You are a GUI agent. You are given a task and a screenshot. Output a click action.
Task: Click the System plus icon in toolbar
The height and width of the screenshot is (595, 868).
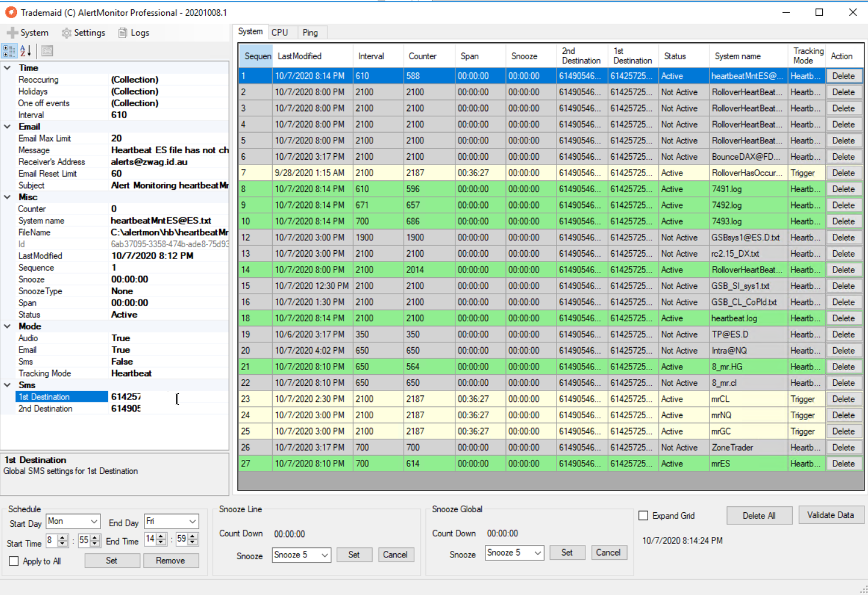pyautogui.click(x=12, y=33)
